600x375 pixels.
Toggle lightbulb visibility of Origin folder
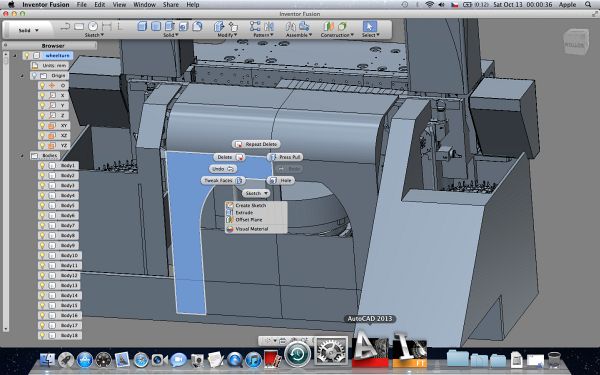(x=34, y=75)
